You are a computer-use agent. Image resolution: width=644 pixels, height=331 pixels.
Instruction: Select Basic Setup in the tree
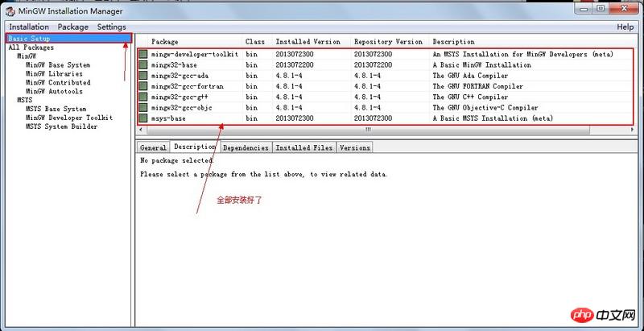tap(69, 38)
